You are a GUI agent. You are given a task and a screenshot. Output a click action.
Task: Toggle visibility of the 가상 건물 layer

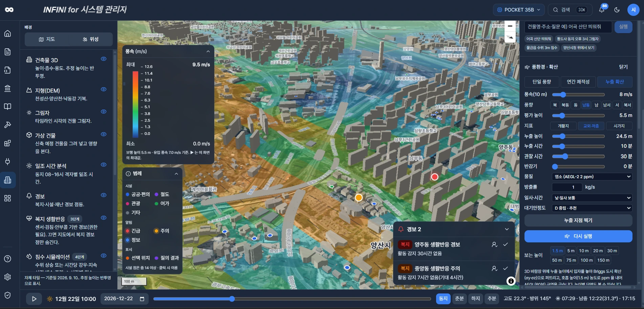[104, 134]
